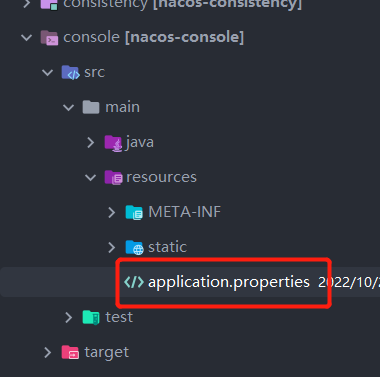
Task: Collapse the main folder arrow
Action: 69,107
